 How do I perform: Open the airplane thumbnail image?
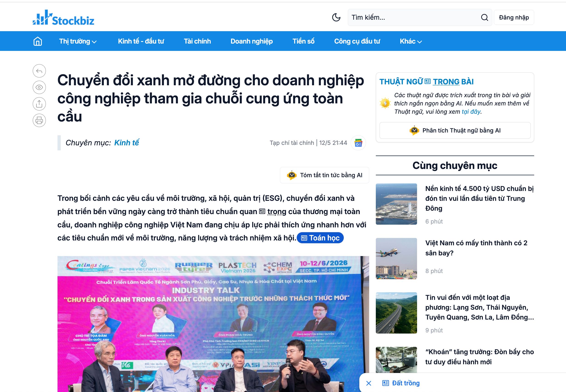pos(396,258)
